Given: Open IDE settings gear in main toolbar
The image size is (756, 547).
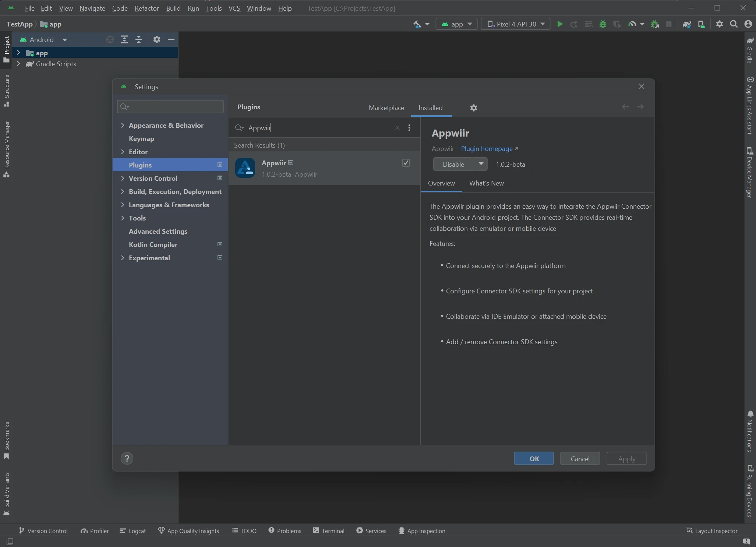Looking at the screenshot, I should click(x=720, y=24).
